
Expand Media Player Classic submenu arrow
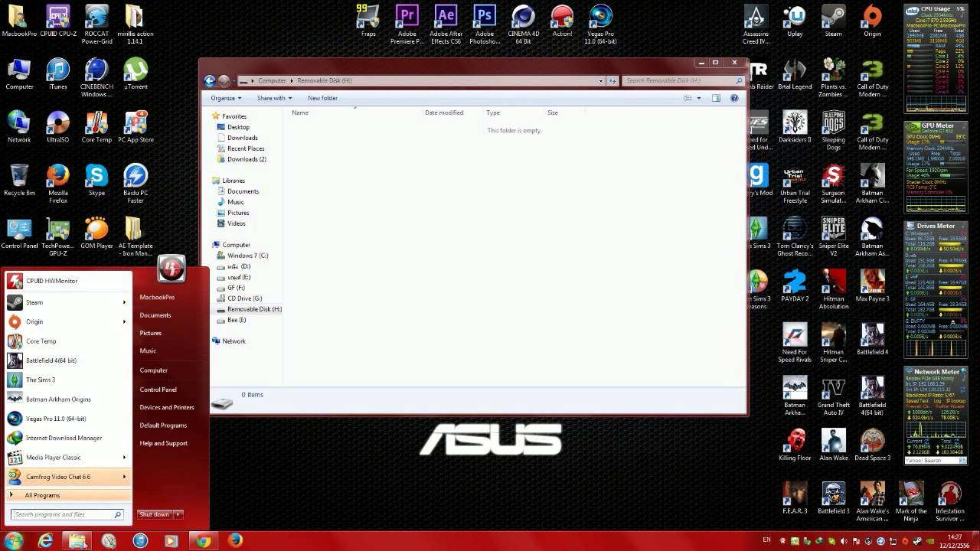(x=124, y=458)
